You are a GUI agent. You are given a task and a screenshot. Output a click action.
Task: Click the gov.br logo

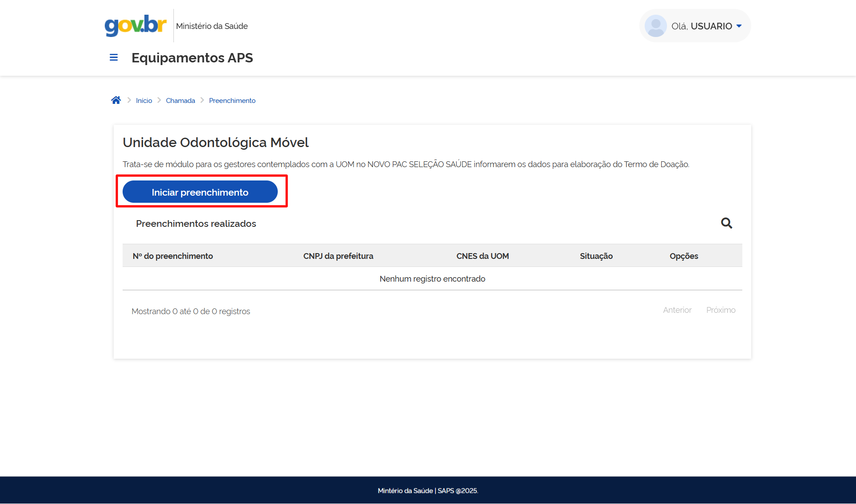coord(136,25)
